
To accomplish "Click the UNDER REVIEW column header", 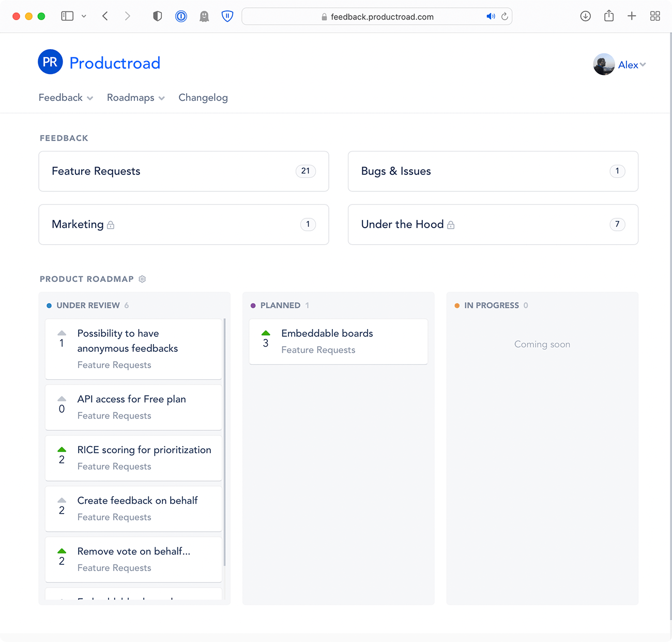I will (88, 305).
